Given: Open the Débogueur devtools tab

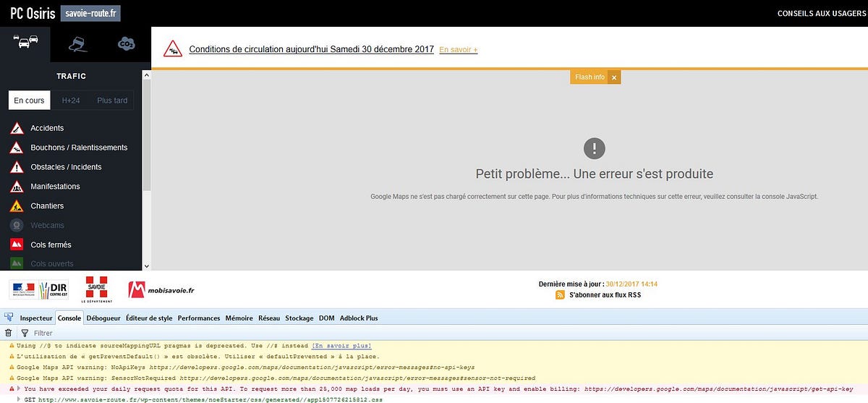Looking at the screenshot, I should (103, 318).
